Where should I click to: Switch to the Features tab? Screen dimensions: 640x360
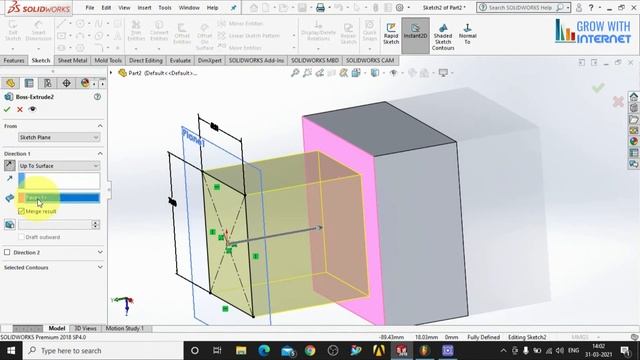click(x=14, y=60)
